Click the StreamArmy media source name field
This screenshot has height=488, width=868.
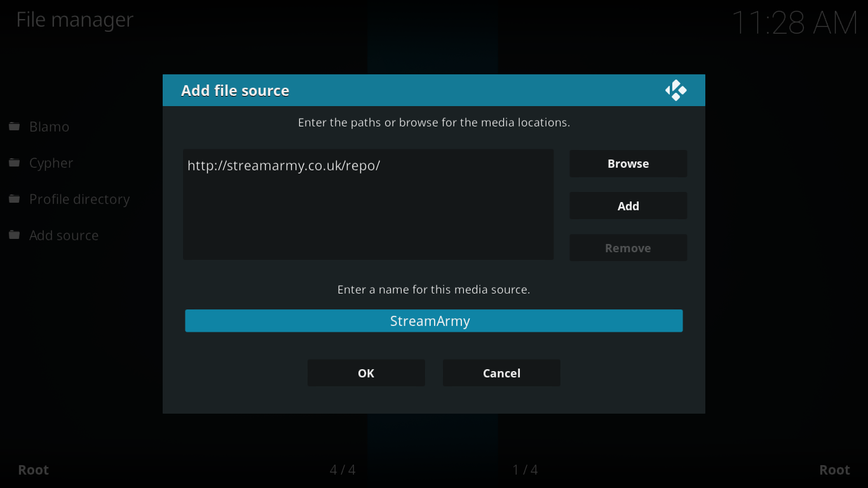coord(433,321)
